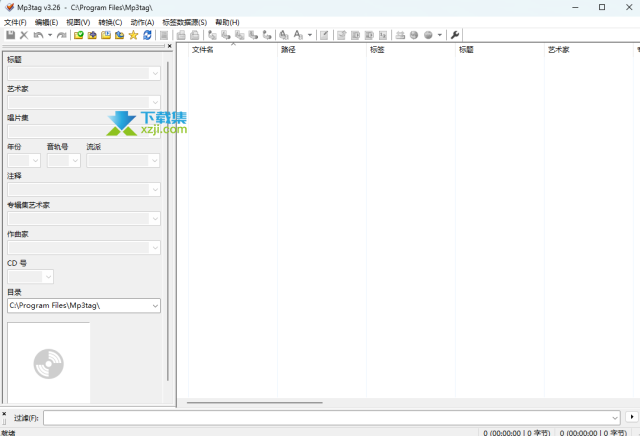Click the album cover art placeholder
640x436 pixels.
coord(49,363)
